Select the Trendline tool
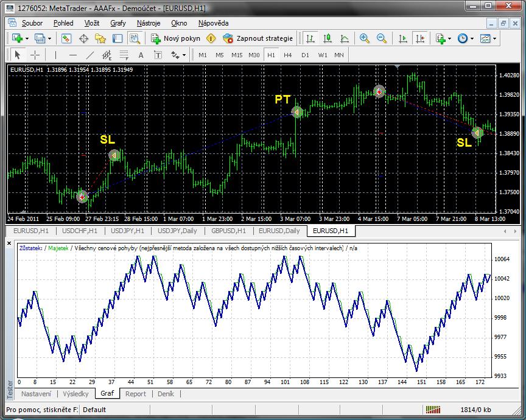 90,55
